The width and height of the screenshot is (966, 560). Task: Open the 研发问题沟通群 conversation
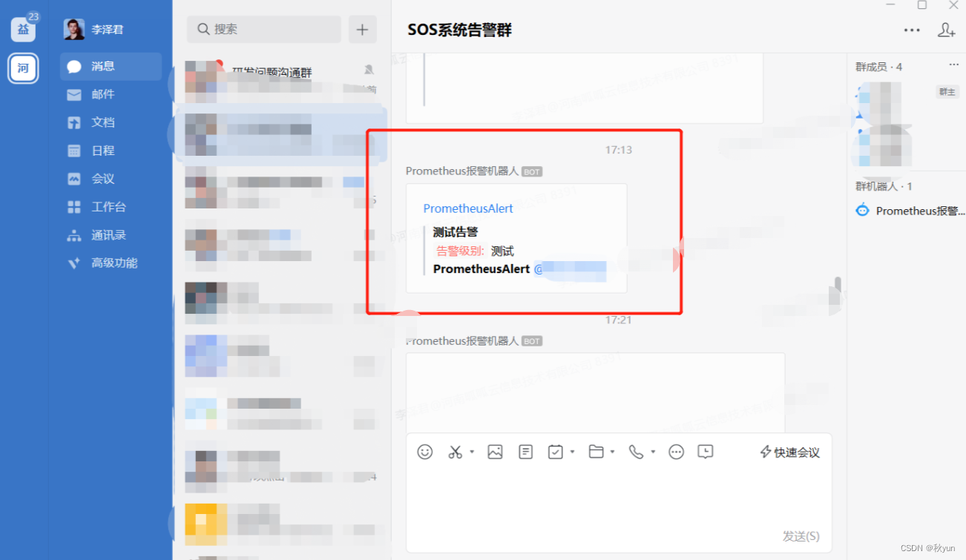coord(281,80)
